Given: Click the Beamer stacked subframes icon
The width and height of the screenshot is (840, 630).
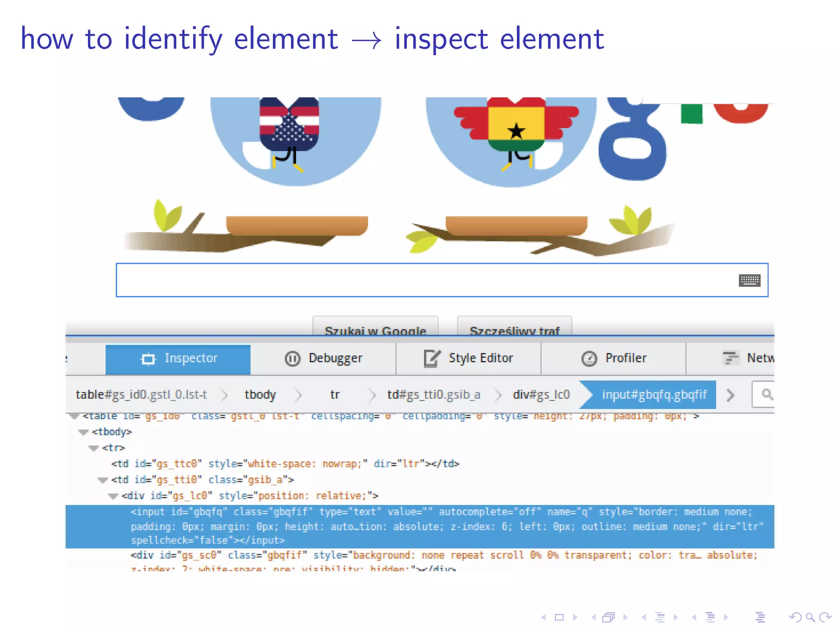Looking at the screenshot, I should tap(609, 617).
